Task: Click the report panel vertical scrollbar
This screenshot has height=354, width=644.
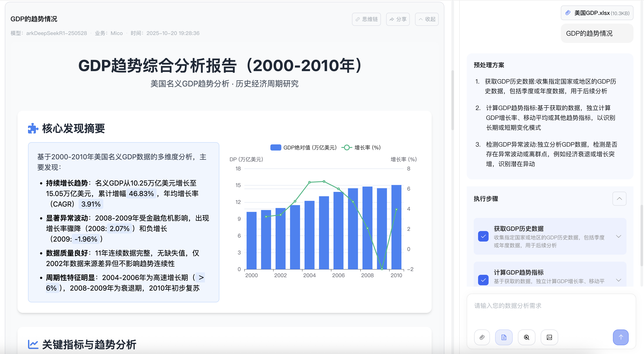Action: tap(452, 100)
